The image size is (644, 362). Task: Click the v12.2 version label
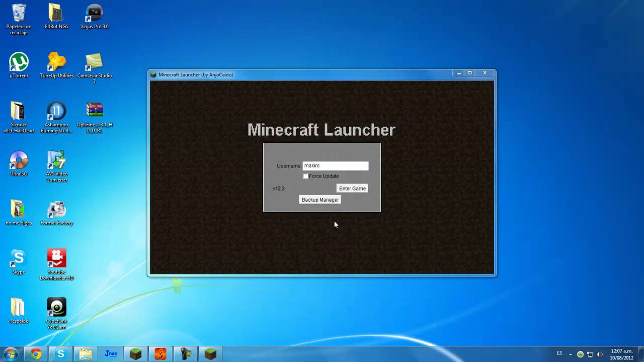[x=279, y=189]
